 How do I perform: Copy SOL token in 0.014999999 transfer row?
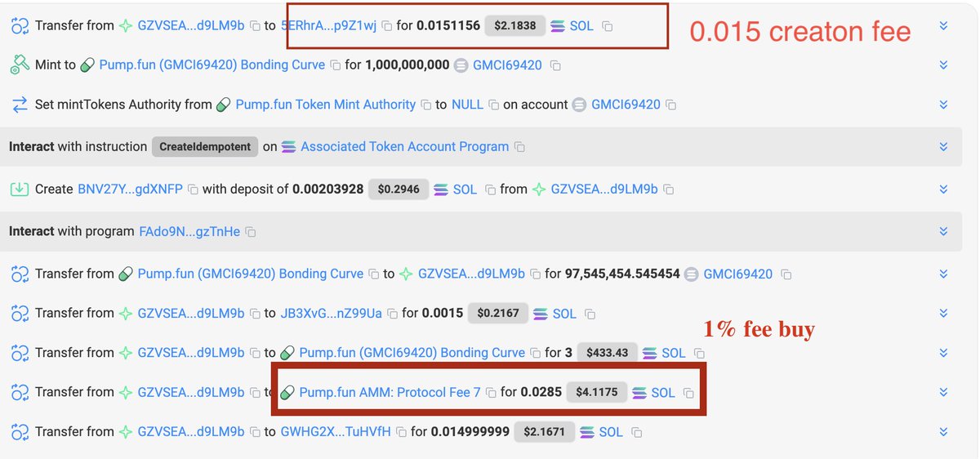636,432
